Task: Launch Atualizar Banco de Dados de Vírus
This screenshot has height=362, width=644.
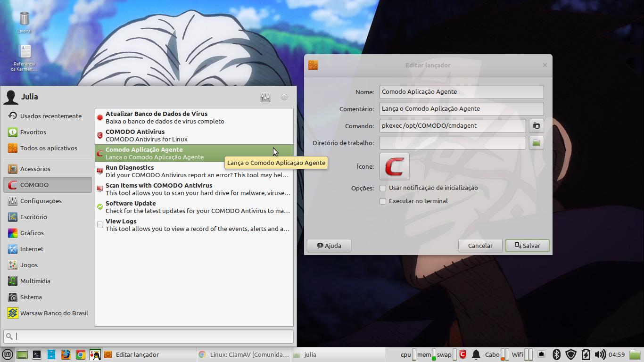Action: pyautogui.click(x=194, y=117)
